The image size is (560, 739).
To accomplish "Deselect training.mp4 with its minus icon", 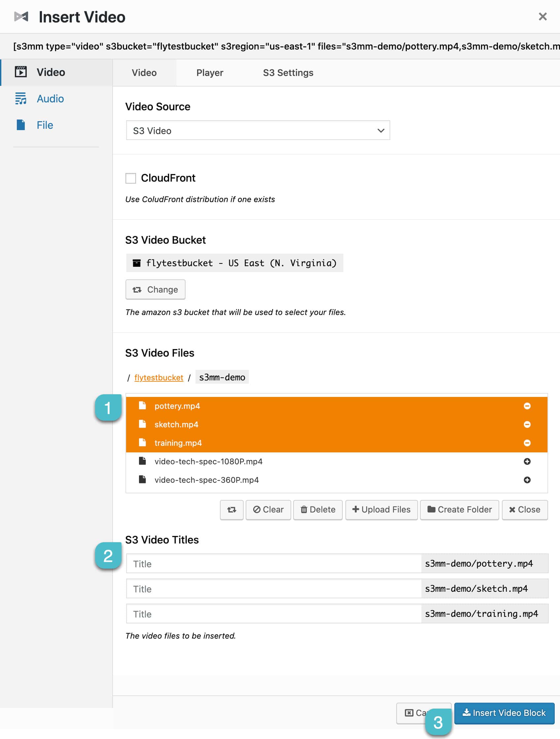I will (527, 443).
